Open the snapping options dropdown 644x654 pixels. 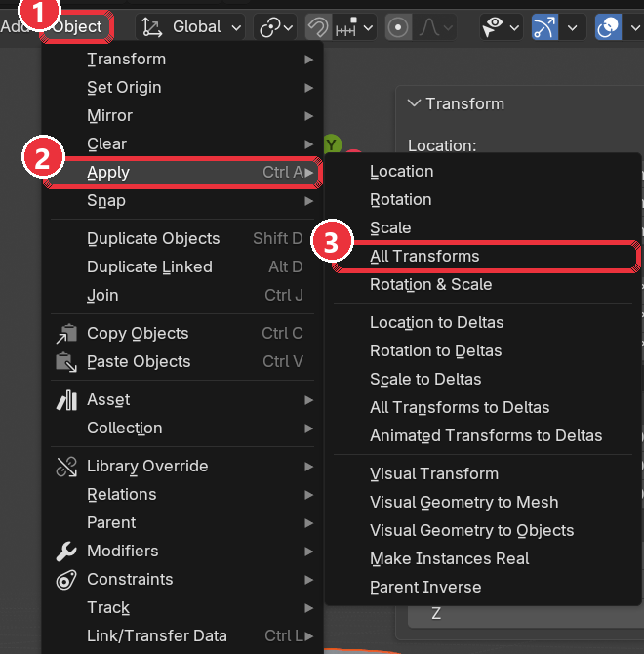pyautogui.click(x=354, y=27)
